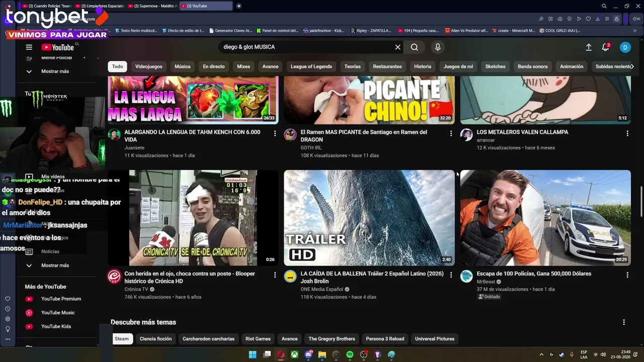Open GOTH IRL channel avatar
Image resolution: width=644 pixels, height=362 pixels.
pos(290,135)
